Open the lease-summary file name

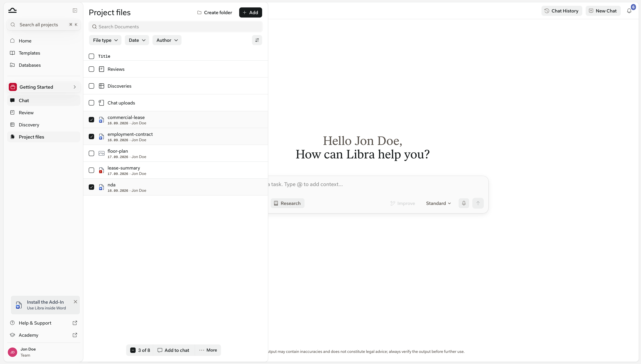point(124,168)
